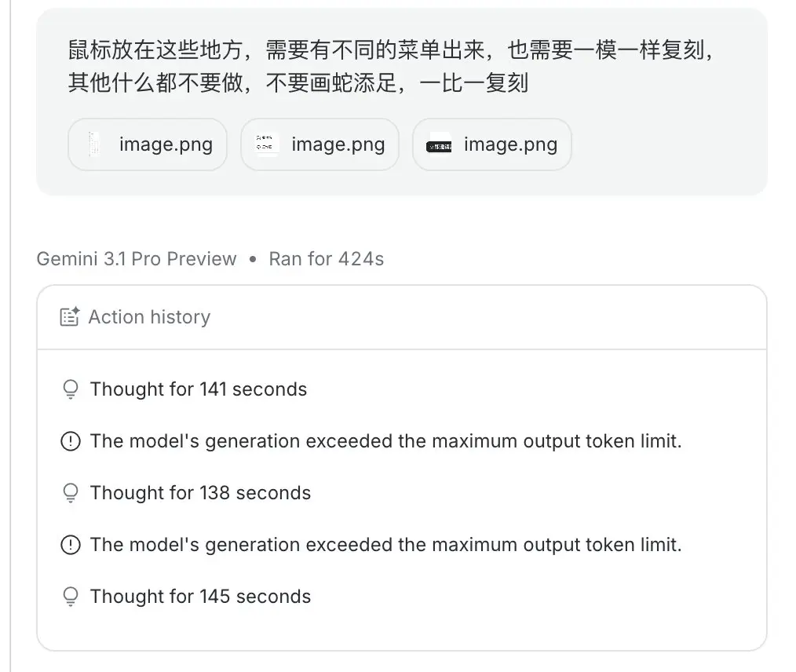Click the lightbulb icon beside 'Thought for 145 seconds'
Image resolution: width=796 pixels, height=672 pixels.
point(71,596)
